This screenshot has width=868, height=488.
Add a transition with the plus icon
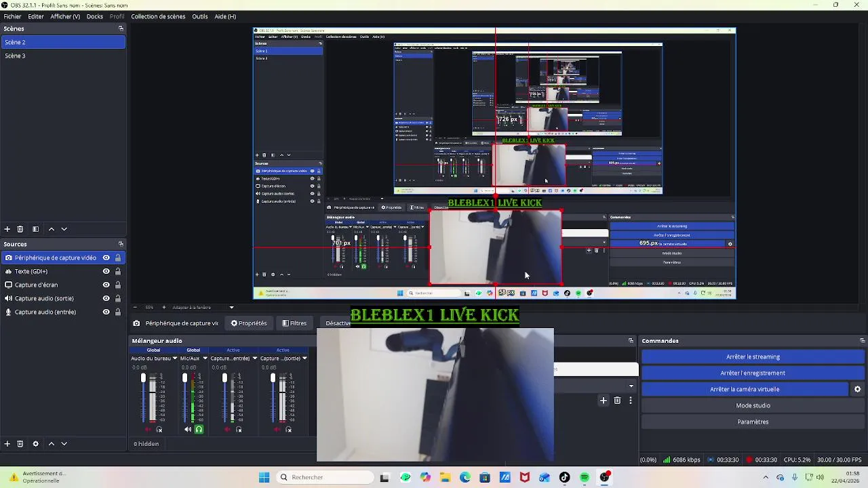point(603,401)
